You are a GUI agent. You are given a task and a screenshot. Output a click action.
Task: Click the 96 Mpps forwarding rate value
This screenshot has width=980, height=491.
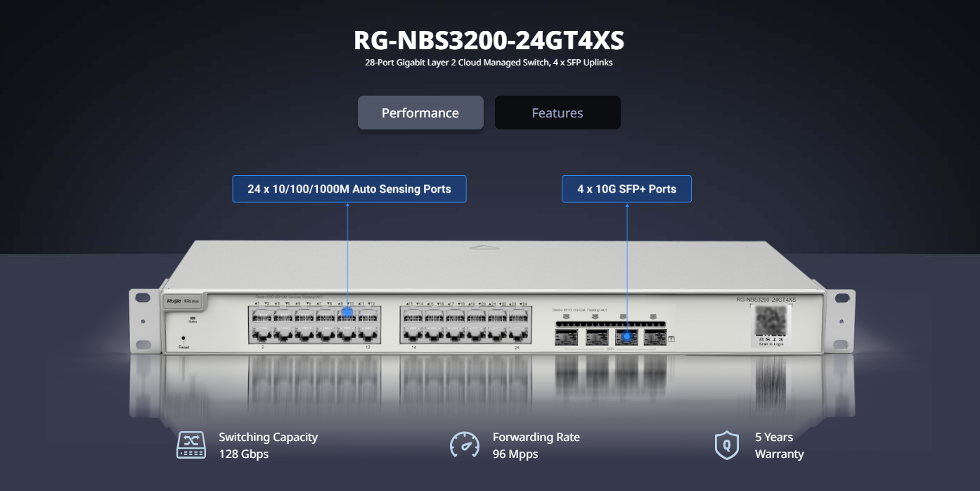[515, 454]
